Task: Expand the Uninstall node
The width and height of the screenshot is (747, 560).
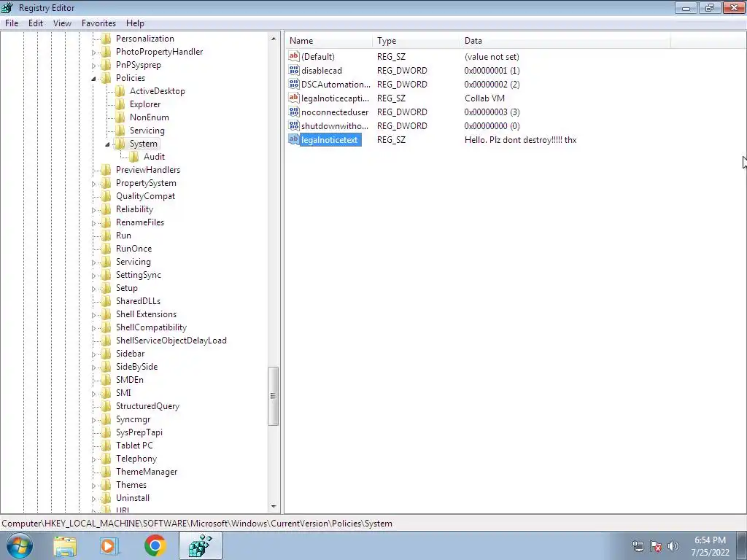Action: click(x=93, y=499)
